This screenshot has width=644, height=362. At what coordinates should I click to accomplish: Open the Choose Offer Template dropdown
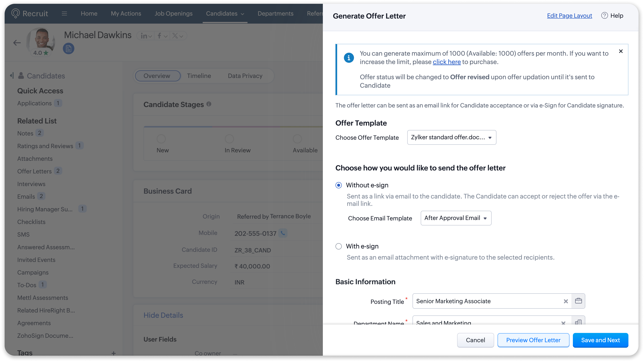[x=451, y=137]
